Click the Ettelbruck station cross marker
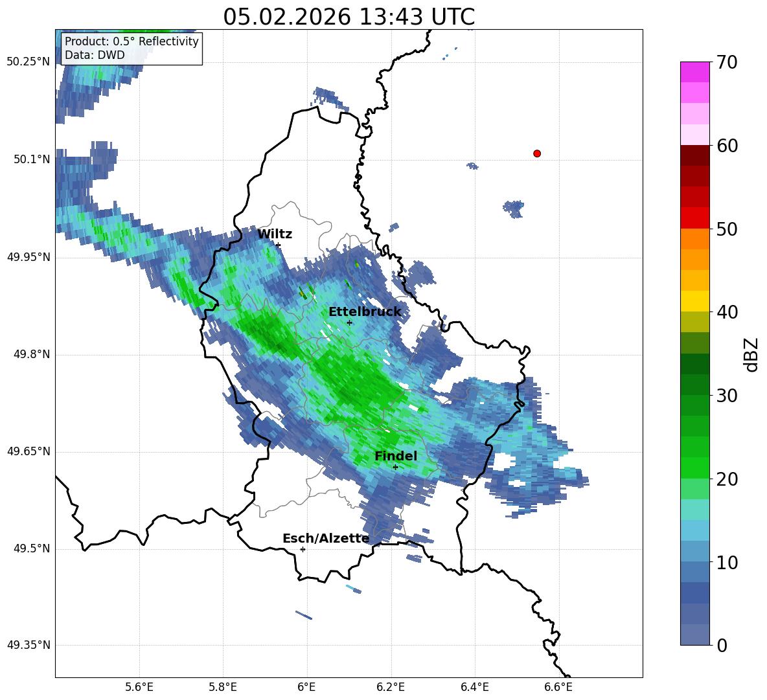This screenshot has height=700, width=767. 349,322
